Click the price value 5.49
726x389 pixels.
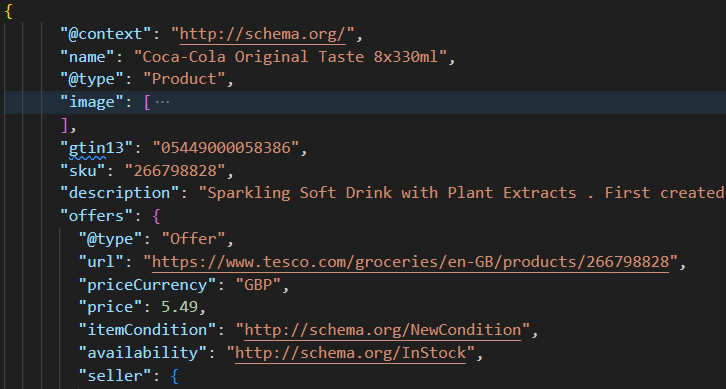point(180,307)
